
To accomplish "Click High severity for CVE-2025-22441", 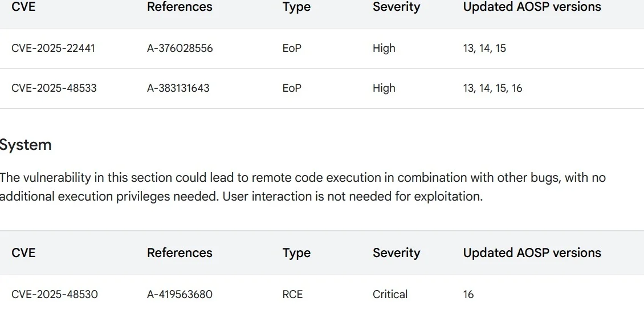I will (384, 48).
